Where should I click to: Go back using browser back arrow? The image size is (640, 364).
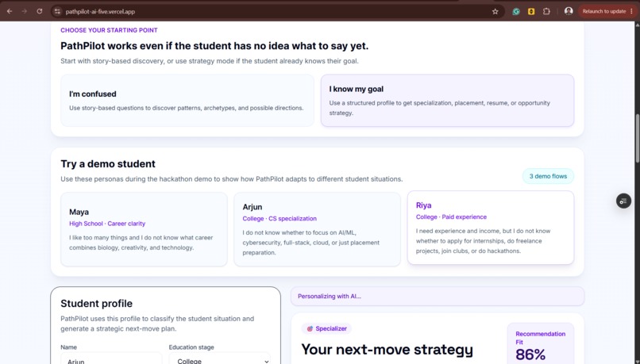tap(10, 11)
